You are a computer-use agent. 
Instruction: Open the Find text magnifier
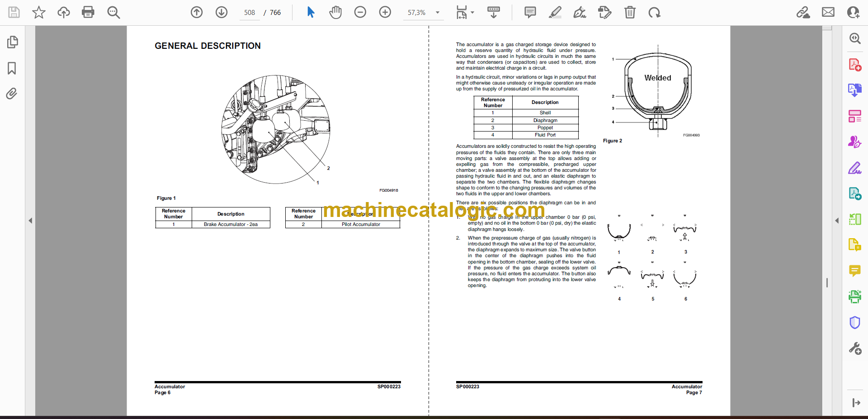[x=113, y=12]
